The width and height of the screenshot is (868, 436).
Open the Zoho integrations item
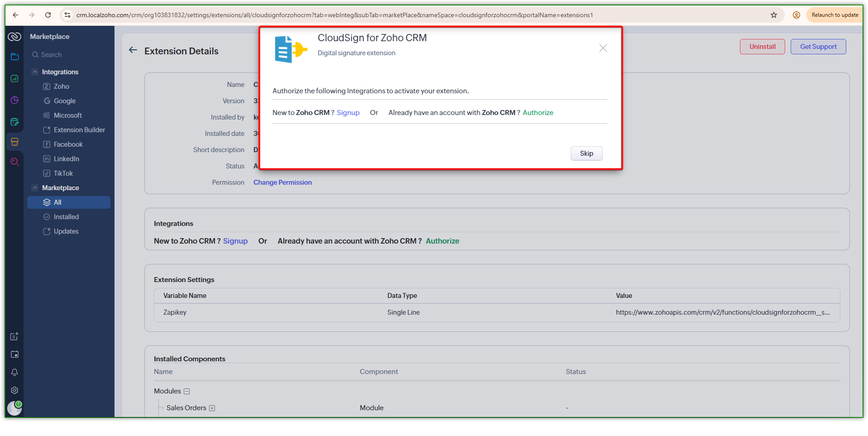[x=62, y=86]
